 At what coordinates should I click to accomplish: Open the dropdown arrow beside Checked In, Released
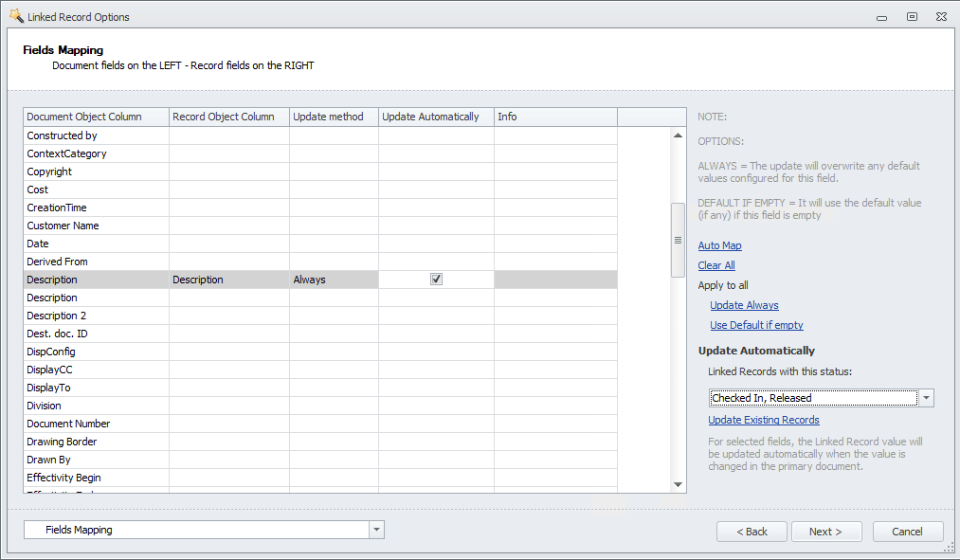926,397
